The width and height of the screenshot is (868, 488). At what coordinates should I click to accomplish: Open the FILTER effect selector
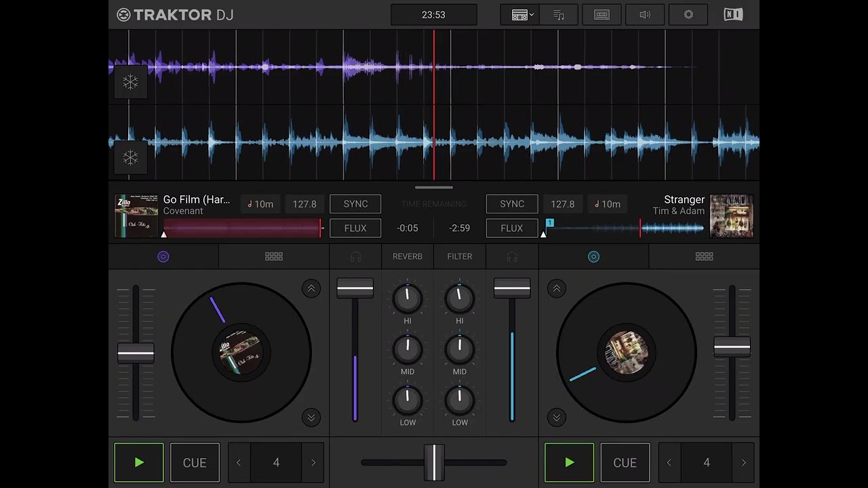[x=460, y=256]
